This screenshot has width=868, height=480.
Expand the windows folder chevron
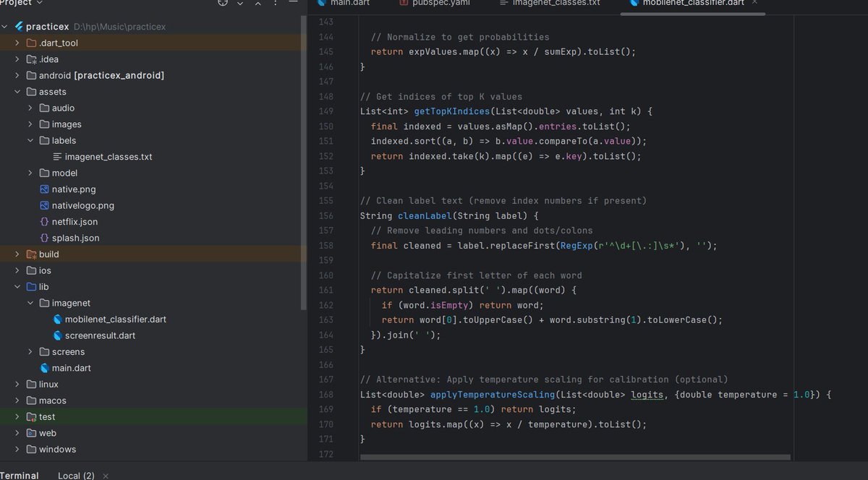(18, 450)
